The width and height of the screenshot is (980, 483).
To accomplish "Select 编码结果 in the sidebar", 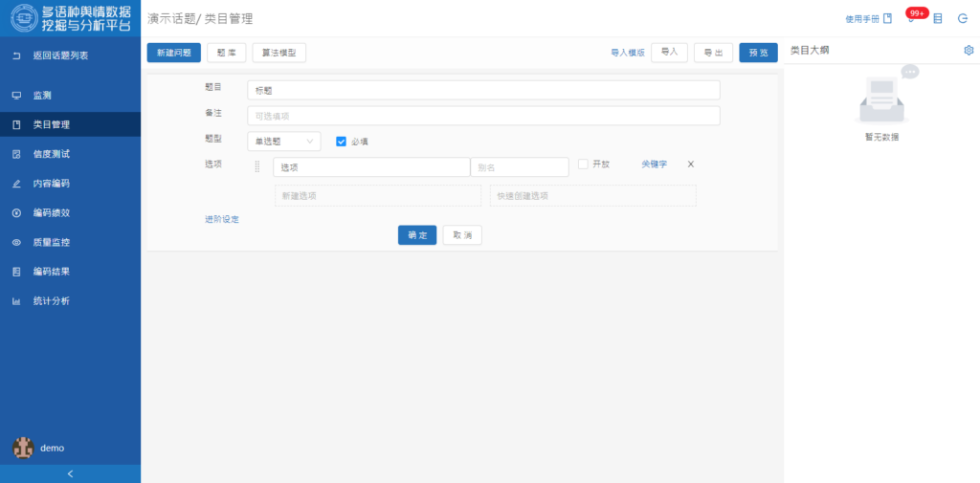I will (51, 272).
